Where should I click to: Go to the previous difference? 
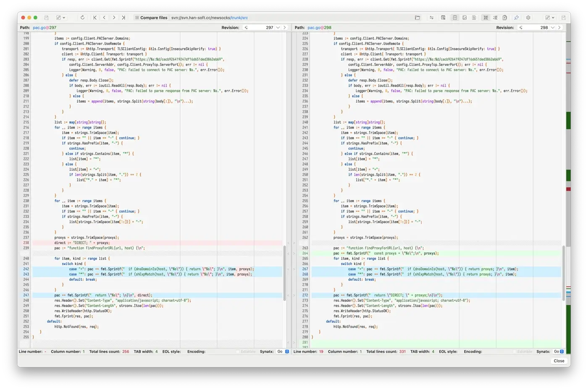pyautogui.click(x=105, y=18)
